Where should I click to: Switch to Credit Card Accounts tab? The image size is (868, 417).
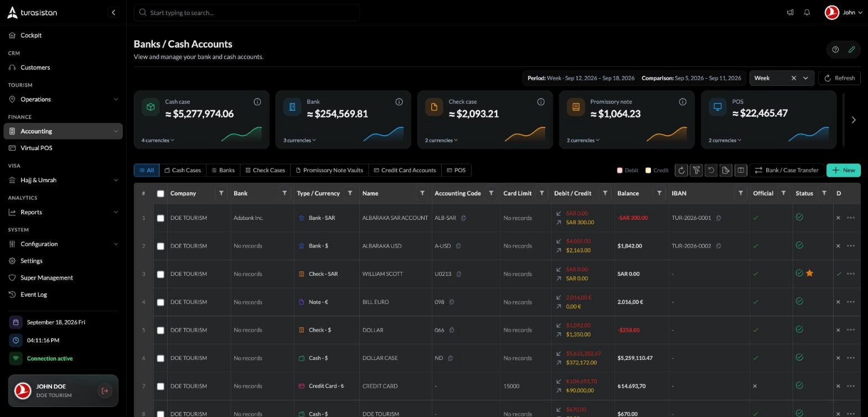[x=405, y=171]
